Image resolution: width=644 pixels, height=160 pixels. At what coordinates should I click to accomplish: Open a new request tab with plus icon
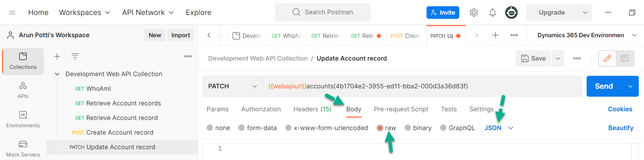pos(495,35)
